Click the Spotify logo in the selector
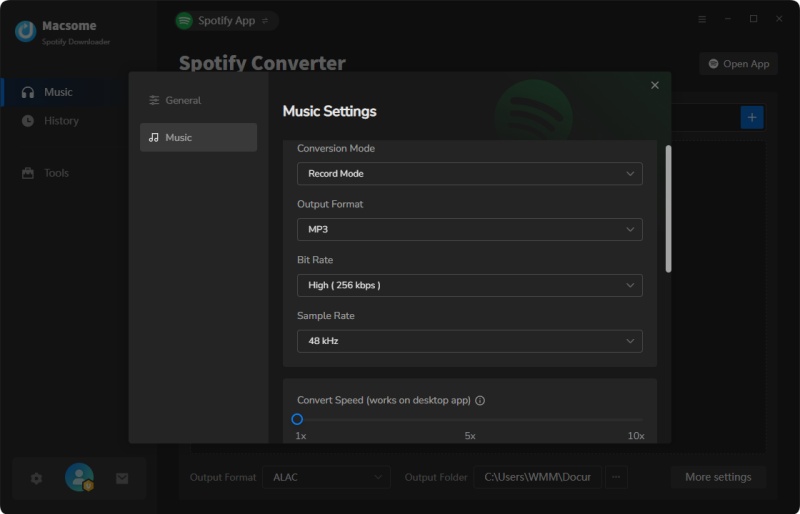Image resolution: width=800 pixels, height=514 pixels. click(184, 21)
